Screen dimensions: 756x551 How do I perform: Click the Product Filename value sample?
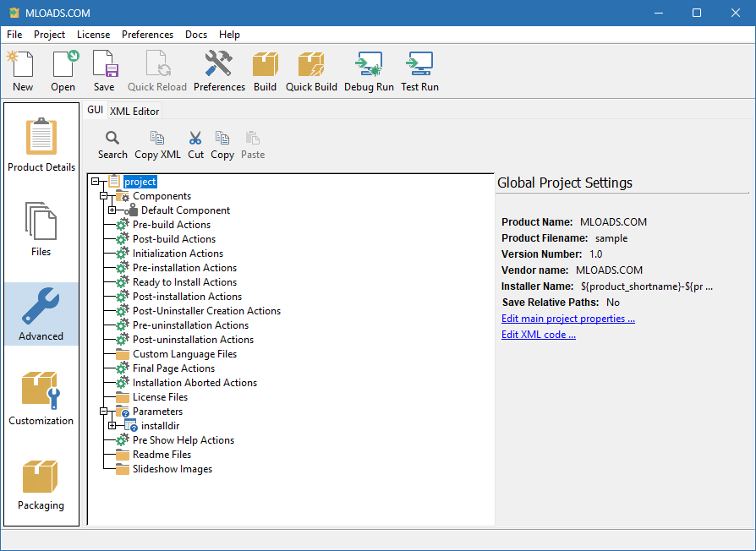pos(611,238)
